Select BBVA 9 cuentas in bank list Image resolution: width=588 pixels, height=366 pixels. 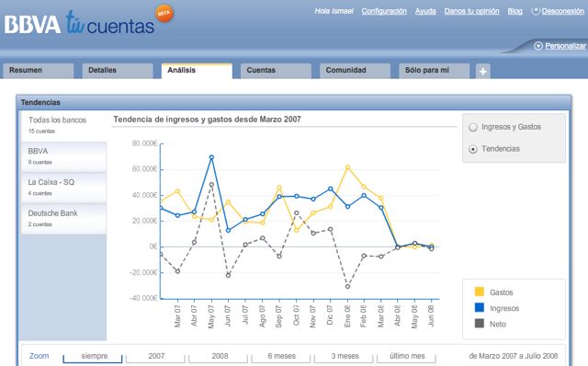63,156
